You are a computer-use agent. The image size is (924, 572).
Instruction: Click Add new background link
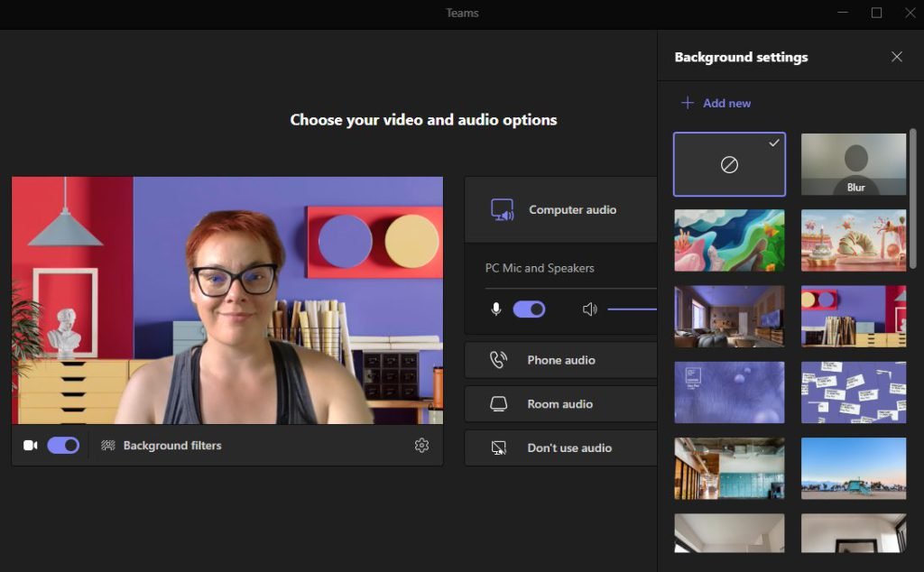[716, 103]
